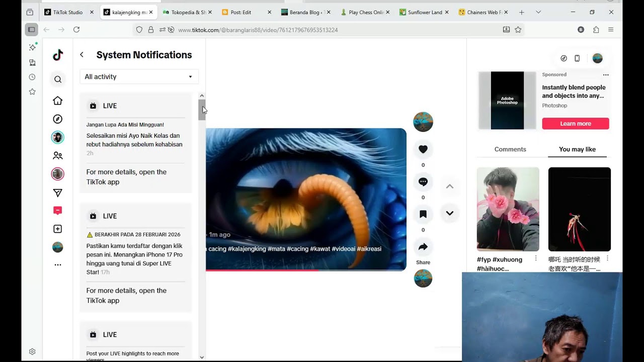Go to next video down arrow

(x=450, y=213)
